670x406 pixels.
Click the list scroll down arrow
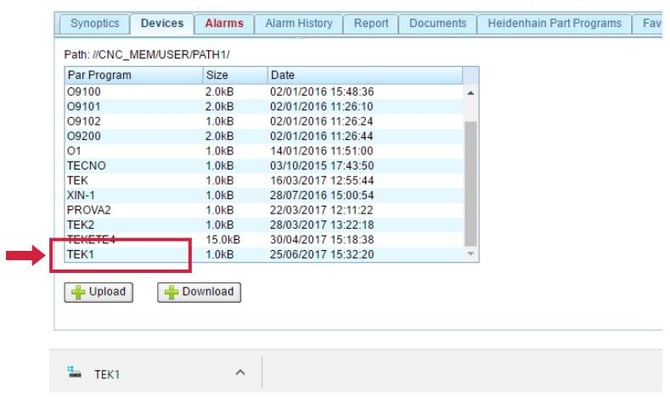(470, 254)
